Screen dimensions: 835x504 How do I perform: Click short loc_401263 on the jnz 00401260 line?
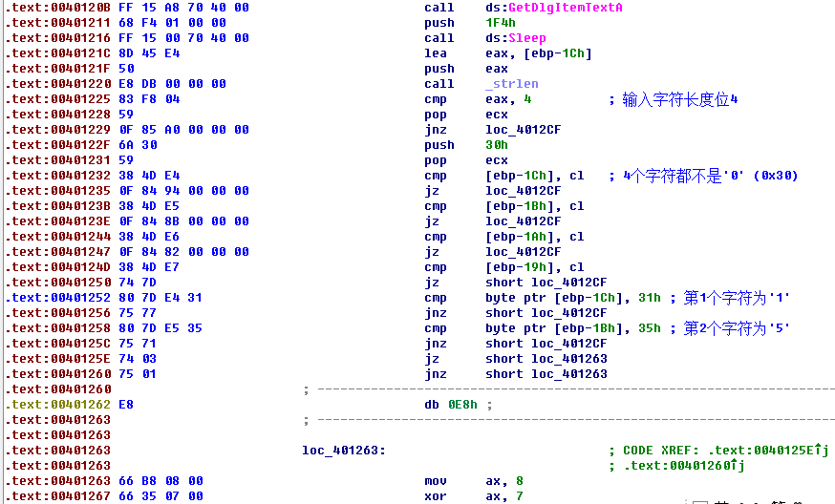[546, 374]
